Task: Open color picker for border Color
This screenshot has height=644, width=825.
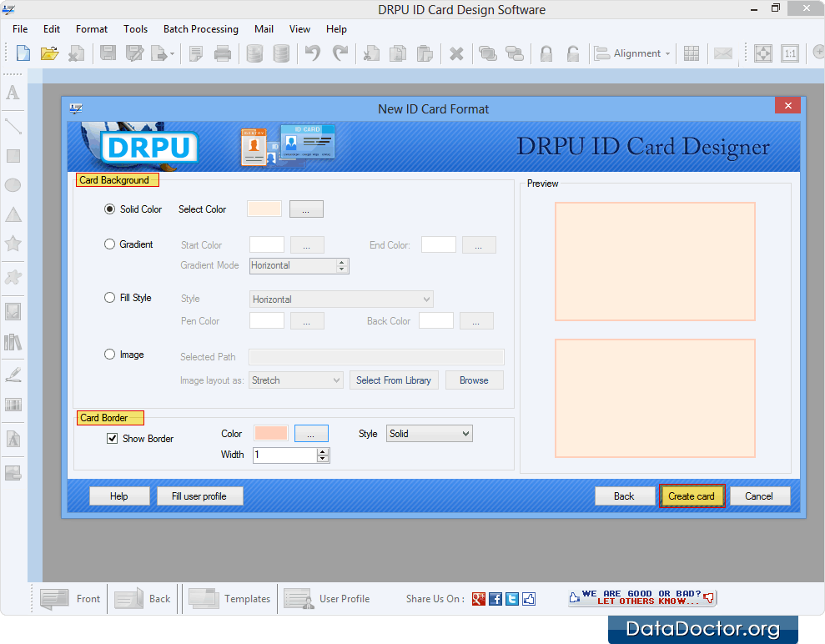Action: [x=311, y=434]
